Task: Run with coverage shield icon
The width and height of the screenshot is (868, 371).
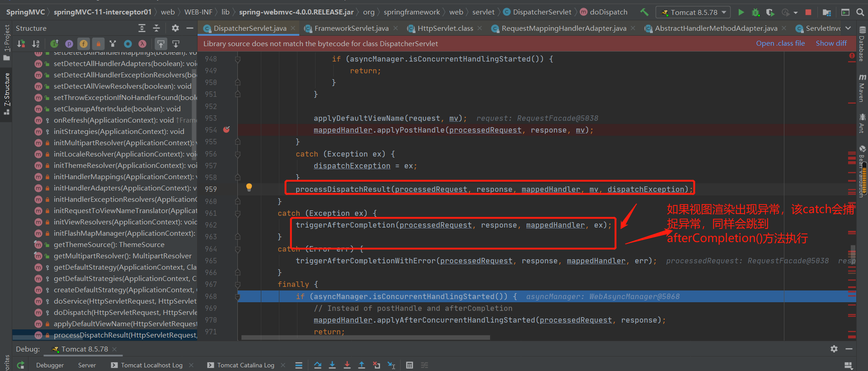Action: click(770, 12)
